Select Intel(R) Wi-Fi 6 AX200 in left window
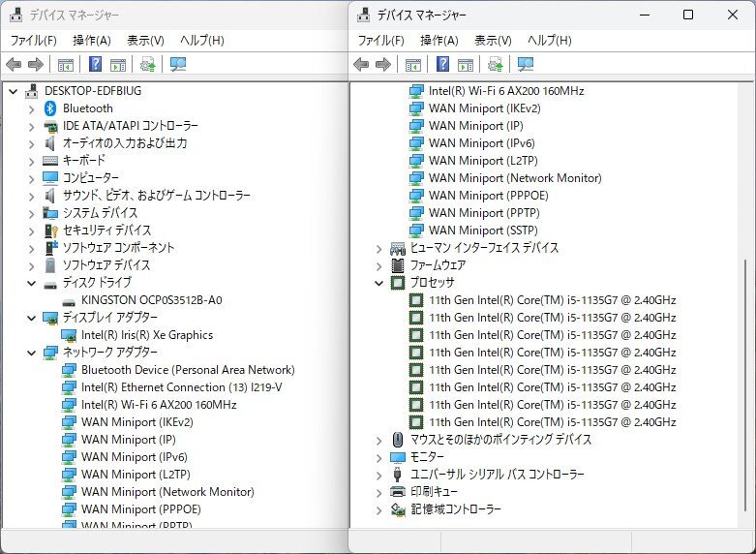Viewport: 756px width, 554px height. (x=159, y=405)
